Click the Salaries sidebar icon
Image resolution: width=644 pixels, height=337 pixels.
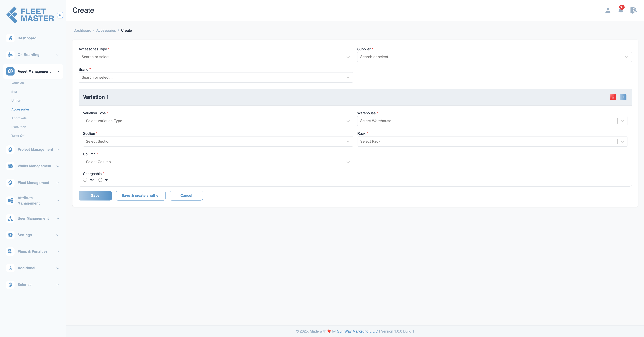click(10, 285)
